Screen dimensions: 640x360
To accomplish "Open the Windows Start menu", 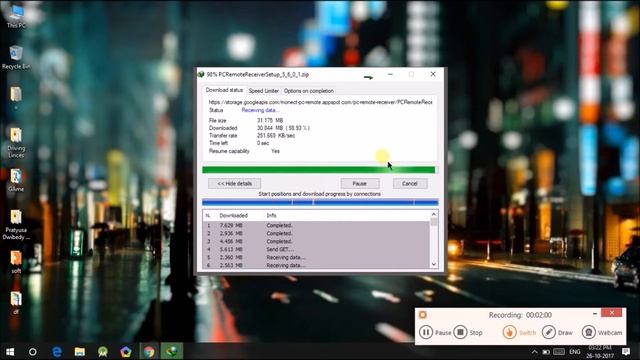I will [10, 351].
